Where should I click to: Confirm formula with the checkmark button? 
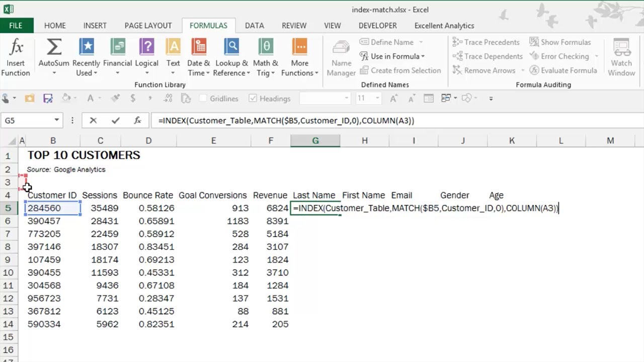click(x=116, y=121)
